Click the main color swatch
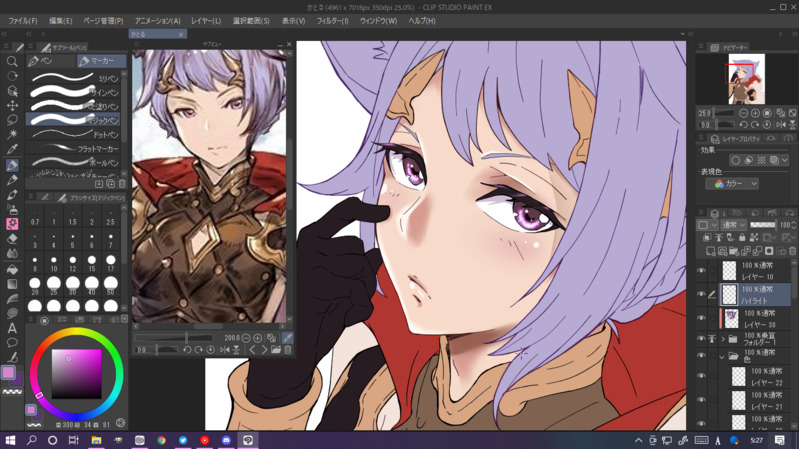The width and height of the screenshot is (799, 449). (x=9, y=373)
